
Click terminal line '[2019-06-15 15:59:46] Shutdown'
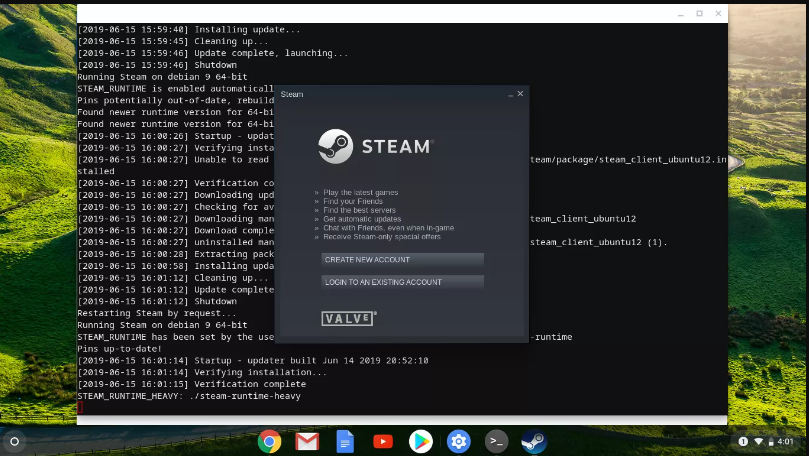point(157,65)
